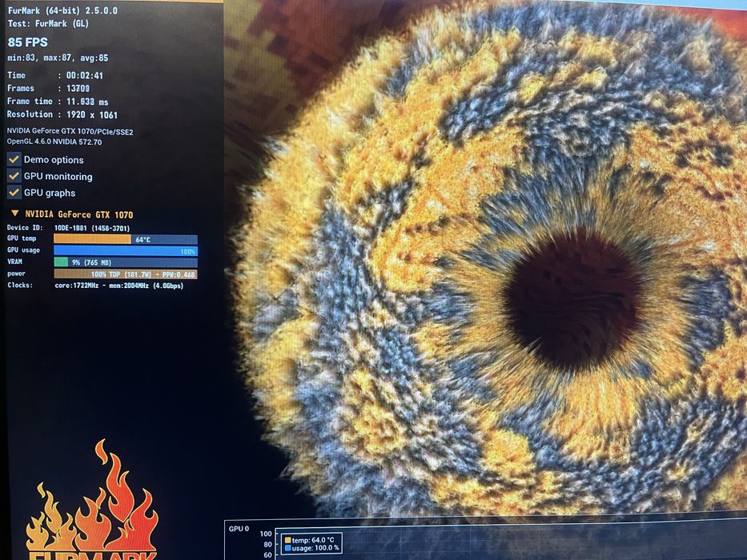Click the Frames count value
The image size is (747, 560).
[x=78, y=89]
